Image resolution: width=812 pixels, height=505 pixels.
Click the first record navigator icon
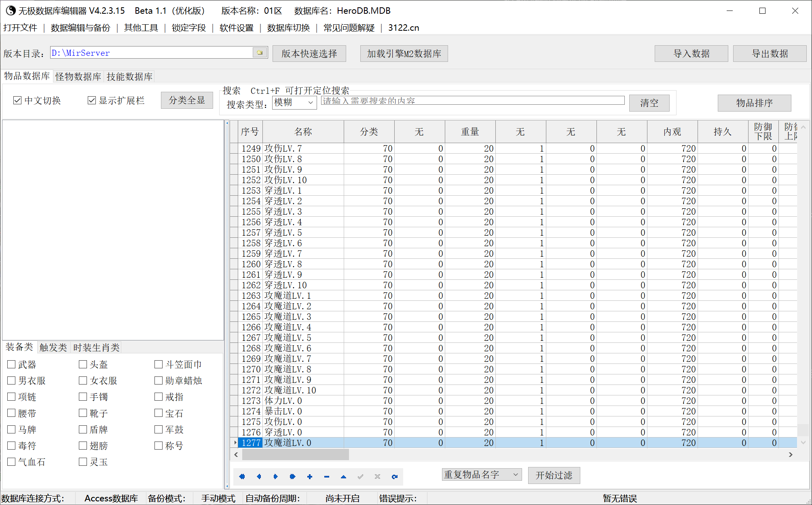point(242,477)
